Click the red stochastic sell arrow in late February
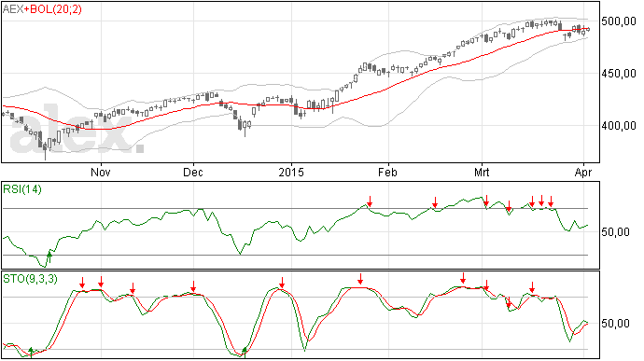 [463, 278]
